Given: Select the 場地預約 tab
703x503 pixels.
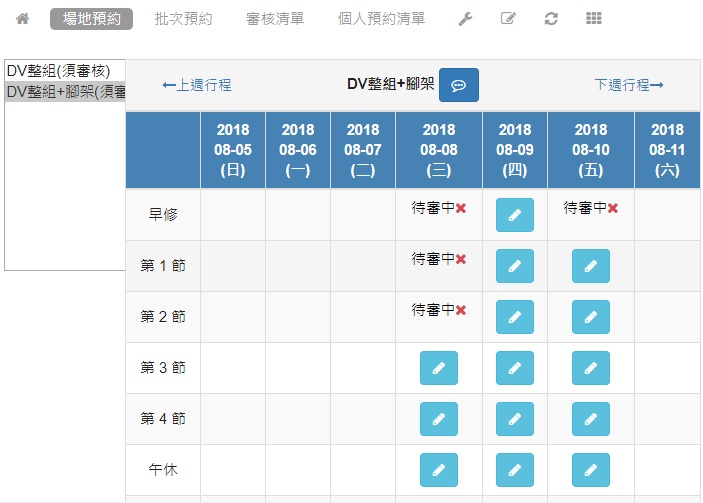Looking at the screenshot, I should 91,19.
